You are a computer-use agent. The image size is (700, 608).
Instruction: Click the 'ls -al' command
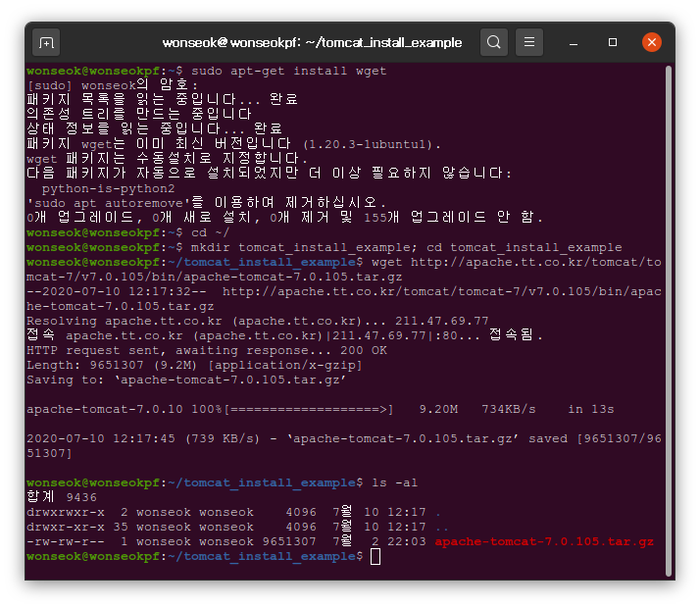pyautogui.click(x=395, y=482)
